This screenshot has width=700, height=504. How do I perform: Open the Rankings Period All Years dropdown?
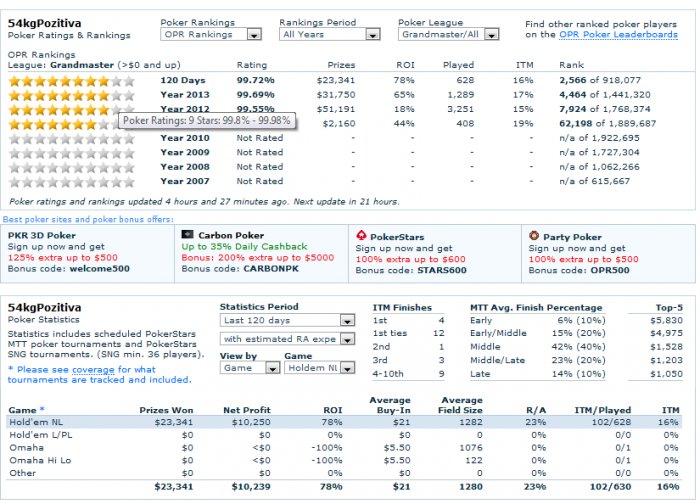329,34
